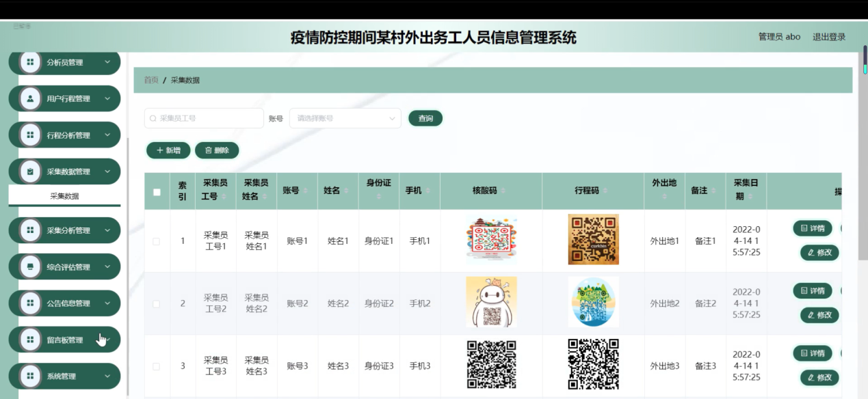Open row 1 核酸码 QR thumbnail

[x=491, y=239]
